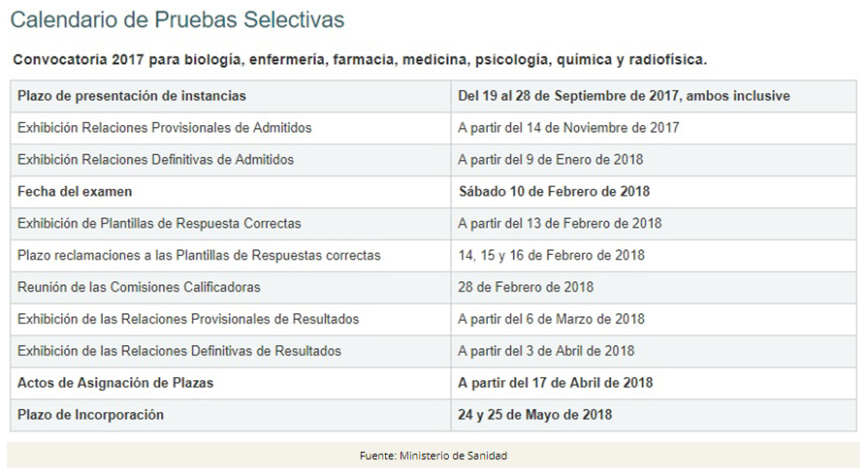This screenshot has height=474, width=868.
Task: Select 'Exhibición Relaciones Definitivas de Admitidos' row
Action: (x=155, y=159)
